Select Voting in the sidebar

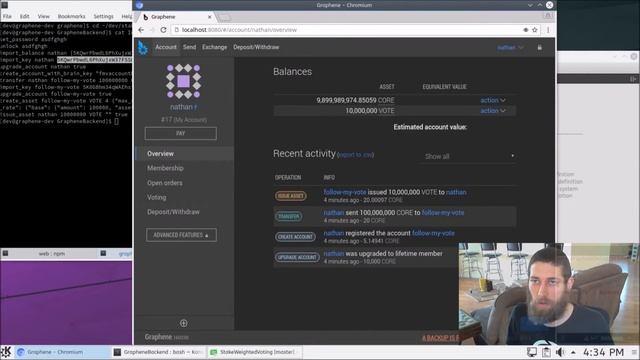pyautogui.click(x=157, y=198)
